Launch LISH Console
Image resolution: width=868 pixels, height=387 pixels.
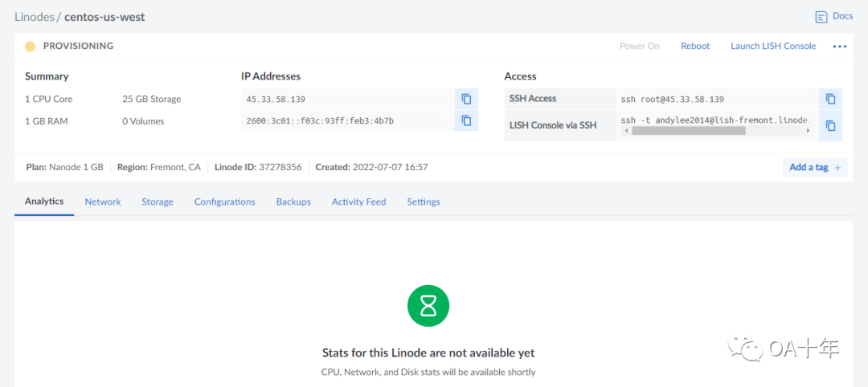click(x=772, y=46)
